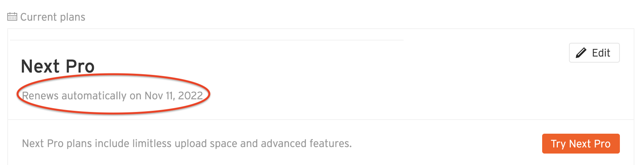
Task: Click the word automatically in renewal line
Action: click(94, 95)
